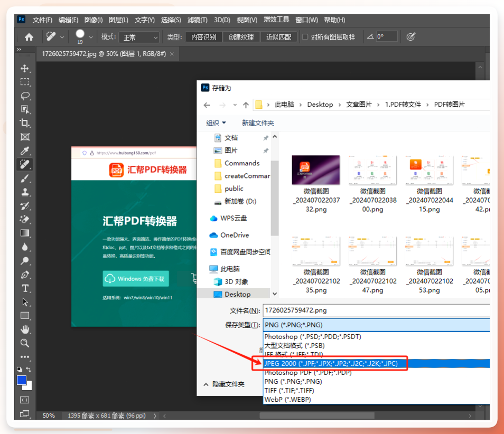Screen dimensions: 504x434
Task: Select the Eyedropper tool
Action: click(x=25, y=150)
